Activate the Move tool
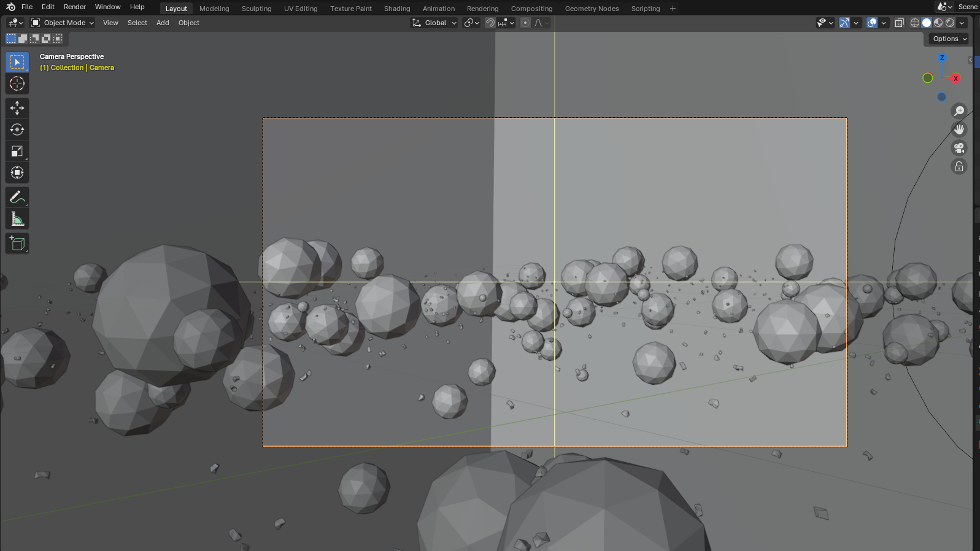The width and height of the screenshot is (980, 551). (17, 108)
